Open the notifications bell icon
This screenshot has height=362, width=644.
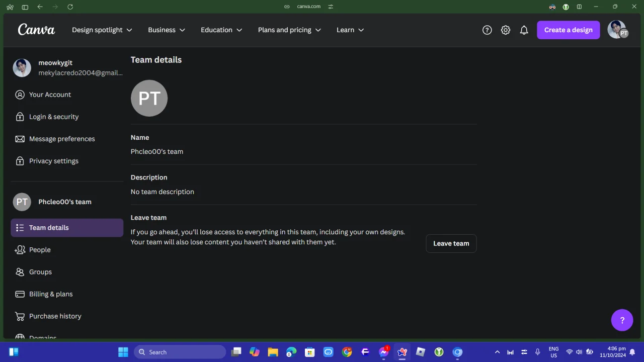click(x=524, y=30)
